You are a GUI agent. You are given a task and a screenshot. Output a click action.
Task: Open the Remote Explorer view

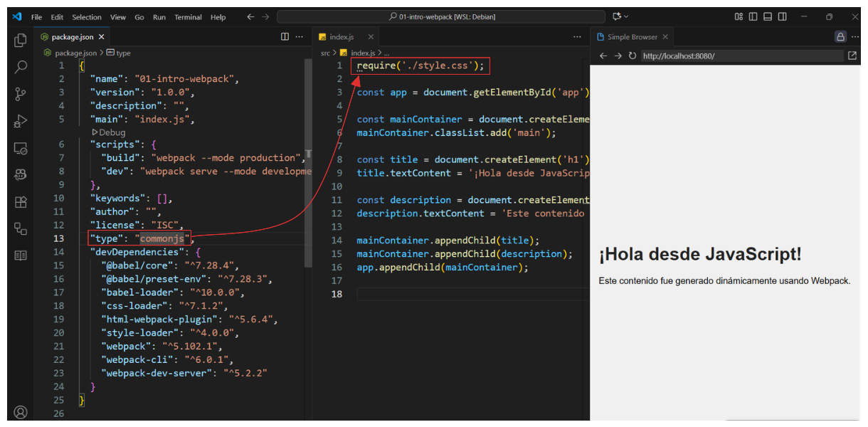click(21, 149)
